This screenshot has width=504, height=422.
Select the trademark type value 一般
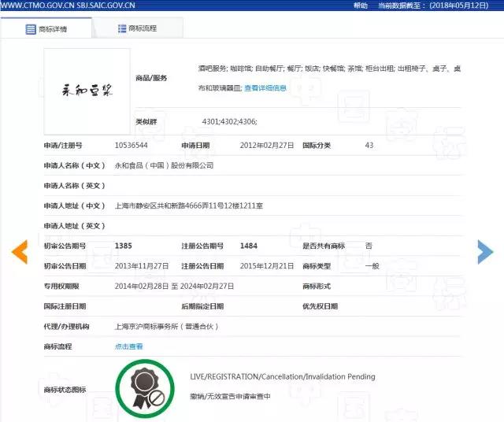point(372,266)
